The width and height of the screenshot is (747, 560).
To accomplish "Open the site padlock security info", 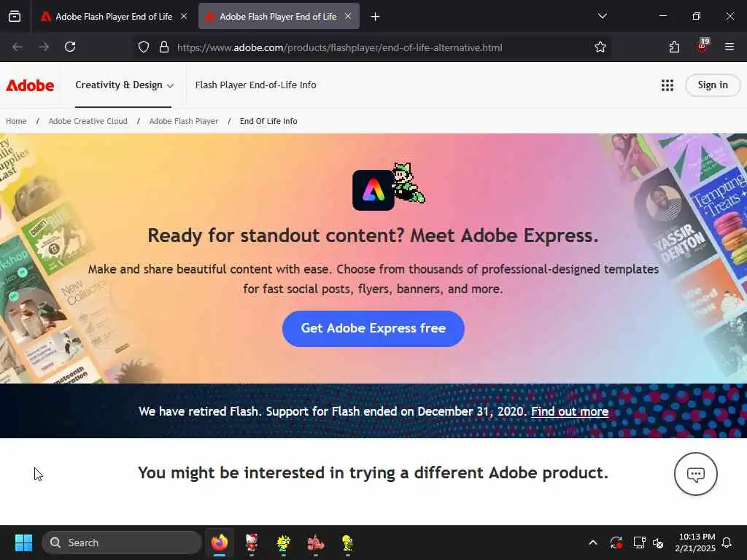I will (164, 47).
